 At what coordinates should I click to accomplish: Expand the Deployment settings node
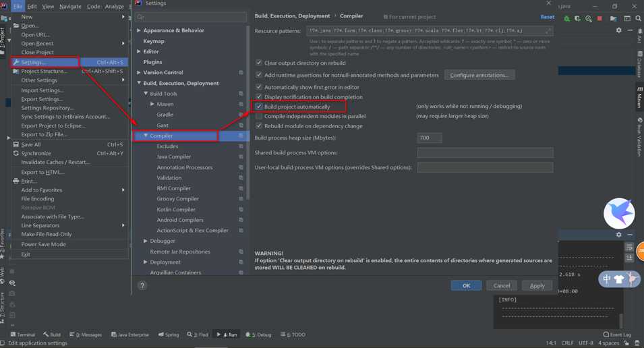[x=146, y=262]
